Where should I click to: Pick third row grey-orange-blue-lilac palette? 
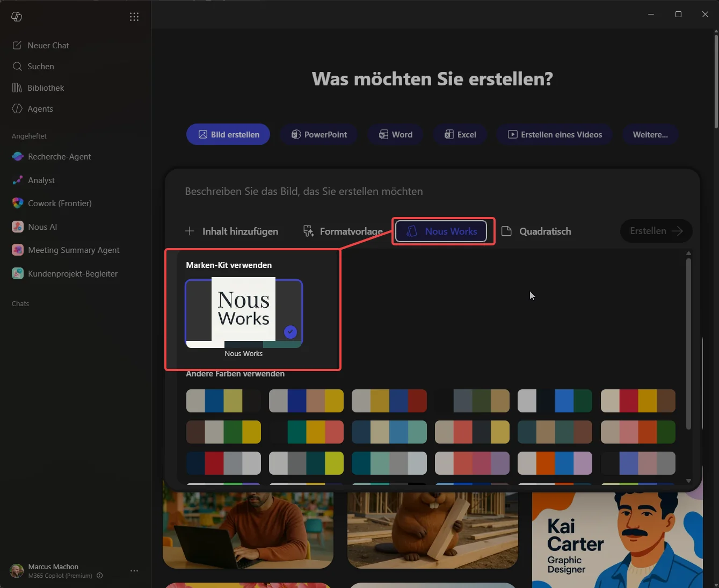tap(555, 463)
